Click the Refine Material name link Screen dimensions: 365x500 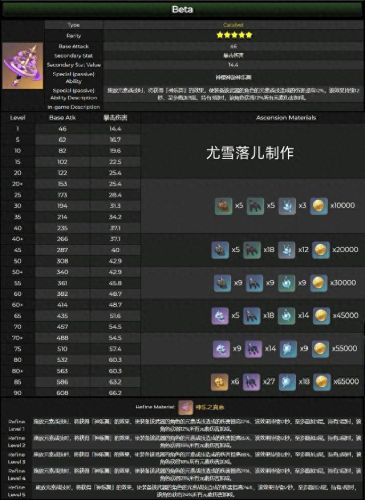(x=210, y=407)
